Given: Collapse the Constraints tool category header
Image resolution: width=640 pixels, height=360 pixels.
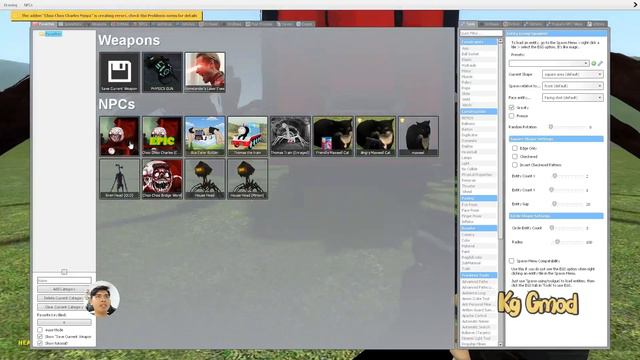Looking at the screenshot, I should coord(479,42).
